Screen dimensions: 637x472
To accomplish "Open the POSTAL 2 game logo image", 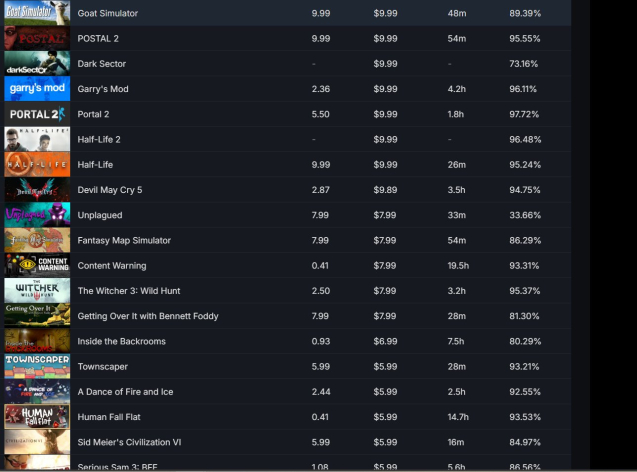I will pos(37,38).
